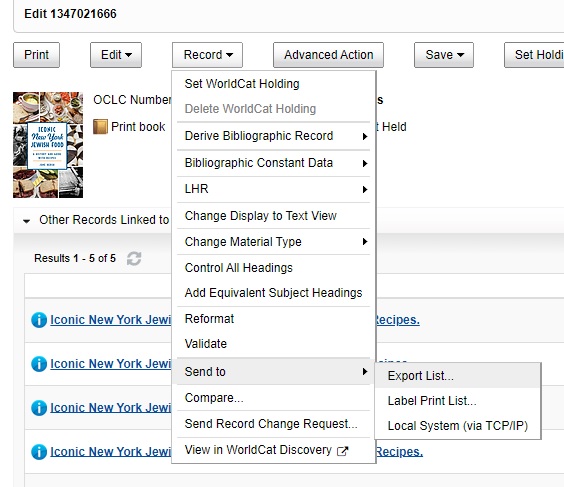Image resolution: width=564 pixels, height=487 pixels.
Task: Open fourth Iconic New York Jewish link
Action: [x=110, y=452]
